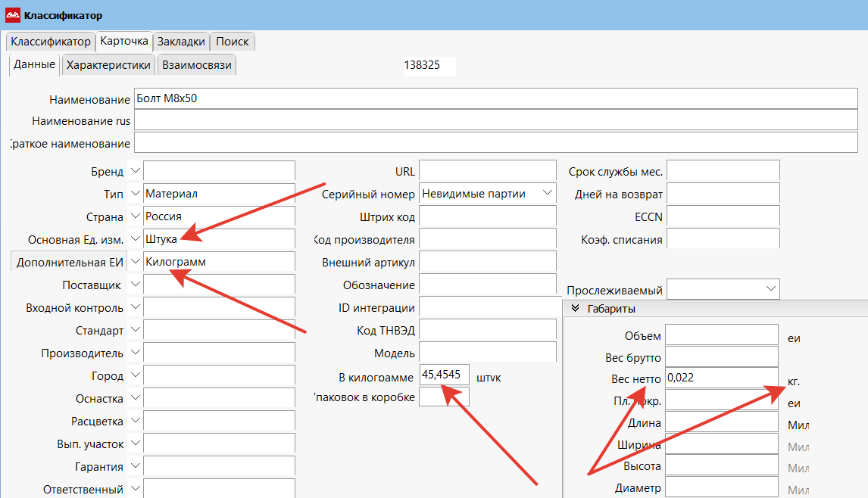Click the application logo icon in title bar
868x498 pixels.
(14, 15)
